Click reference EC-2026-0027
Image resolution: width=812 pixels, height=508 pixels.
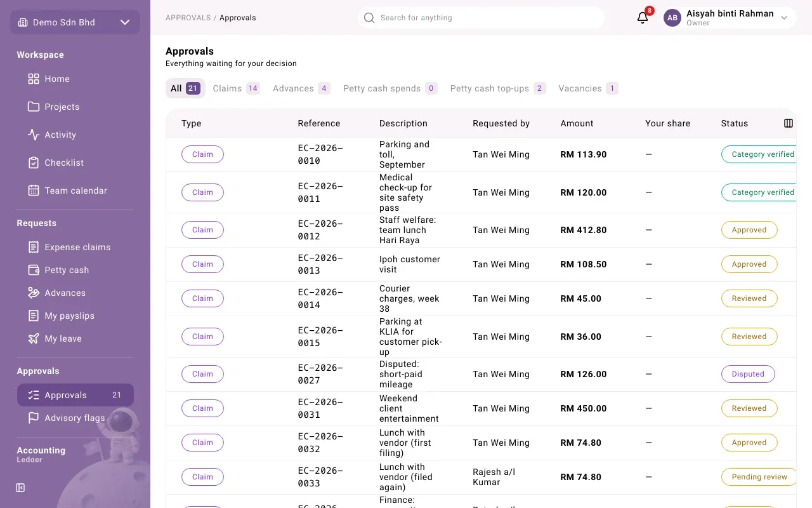coord(320,374)
